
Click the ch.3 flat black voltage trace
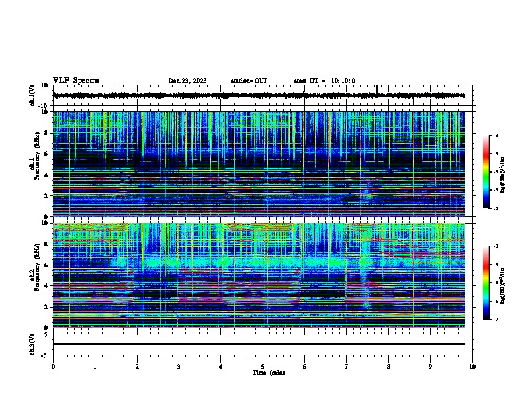point(259,344)
